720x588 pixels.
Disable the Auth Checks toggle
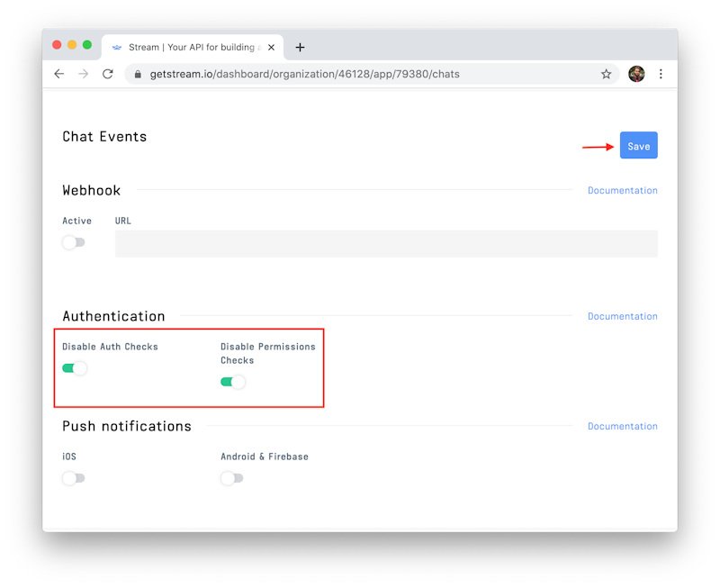(x=75, y=368)
